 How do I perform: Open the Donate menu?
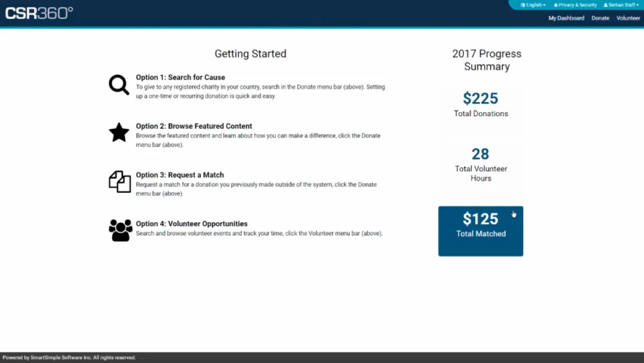(600, 18)
